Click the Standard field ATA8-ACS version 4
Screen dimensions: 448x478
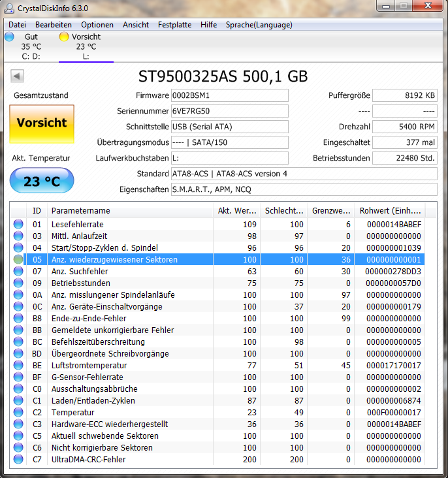(304, 174)
